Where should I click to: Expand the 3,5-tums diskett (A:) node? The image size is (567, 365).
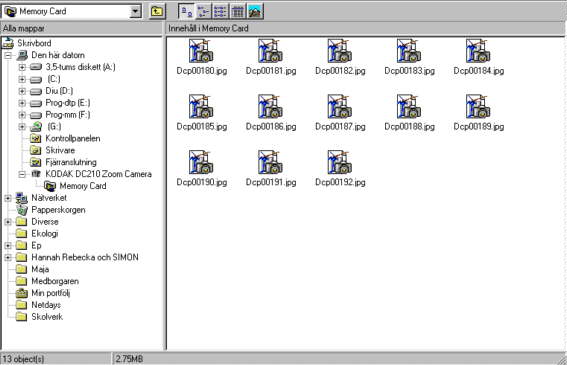coord(22,67)
